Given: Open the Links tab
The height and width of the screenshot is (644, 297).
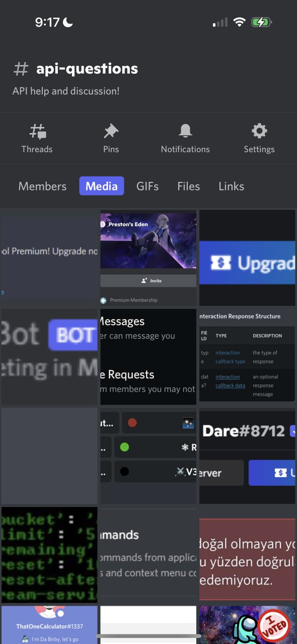Looking at the screenshot, I should pyautogui.click(x=232, y=186).
